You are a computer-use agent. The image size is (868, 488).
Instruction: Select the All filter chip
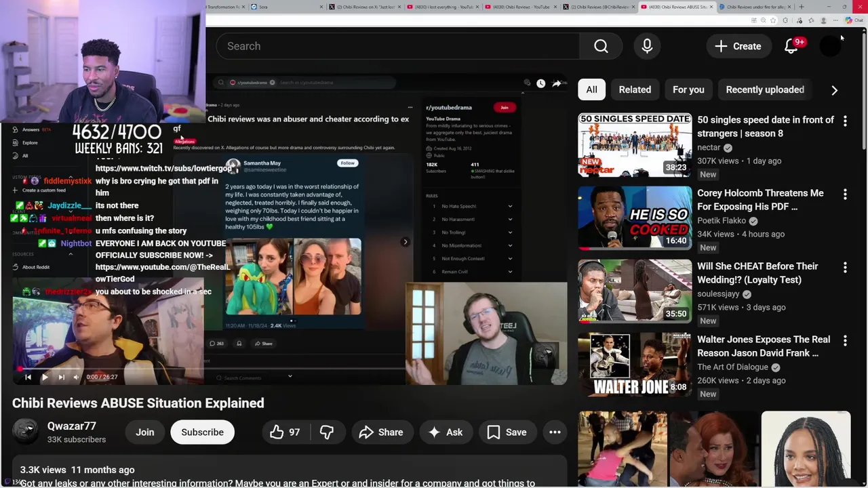pyautogui.click(x=591, y=89)
